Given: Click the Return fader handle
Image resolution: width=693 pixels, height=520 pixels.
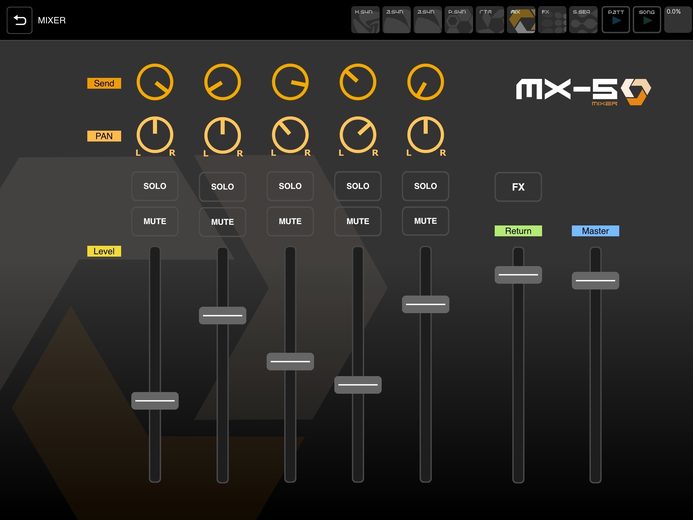Looking at the screenshot, I should (518, 275).
